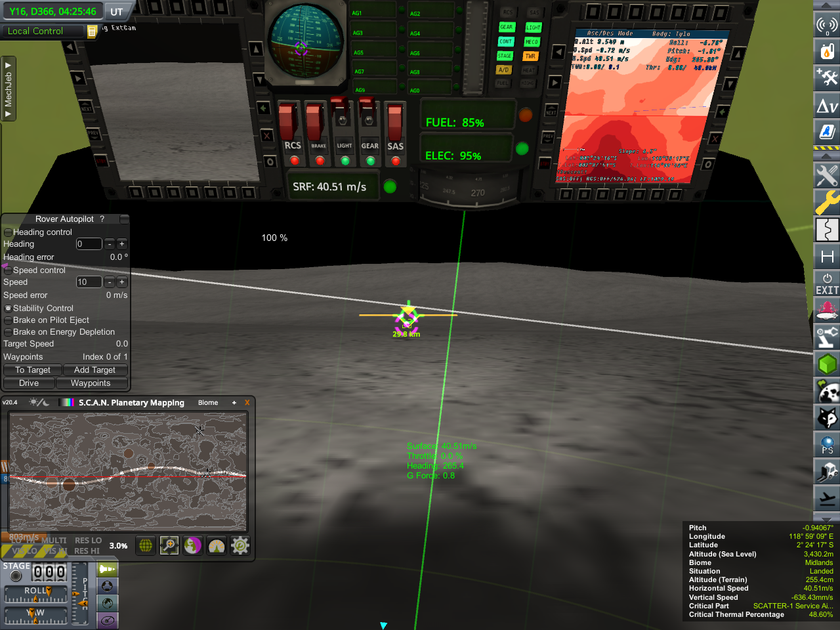
Task: Click the green cube toolbar icon
Action: (827, 364)
